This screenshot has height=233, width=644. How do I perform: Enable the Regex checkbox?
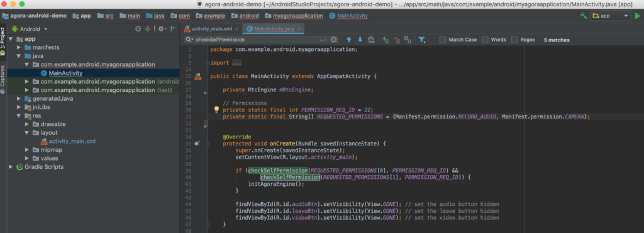coord(514,40)
